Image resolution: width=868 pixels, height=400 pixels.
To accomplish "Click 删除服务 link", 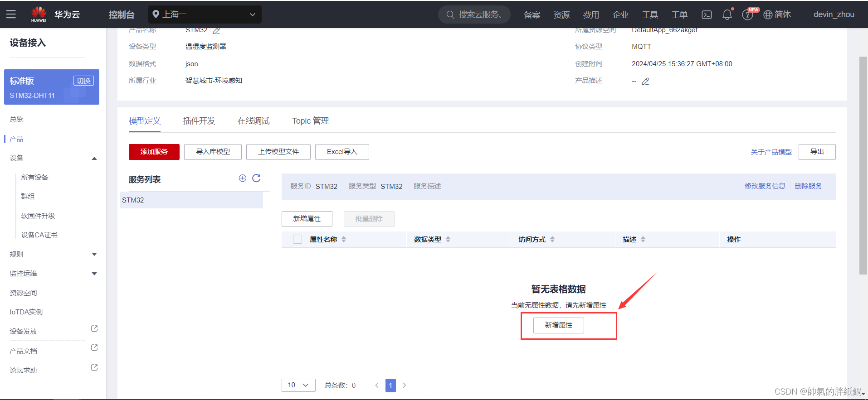I will [x=809, y=186].
